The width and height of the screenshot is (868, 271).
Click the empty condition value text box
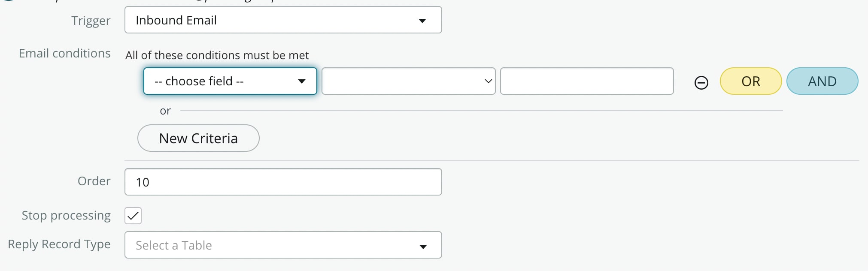tap(587, 81)
